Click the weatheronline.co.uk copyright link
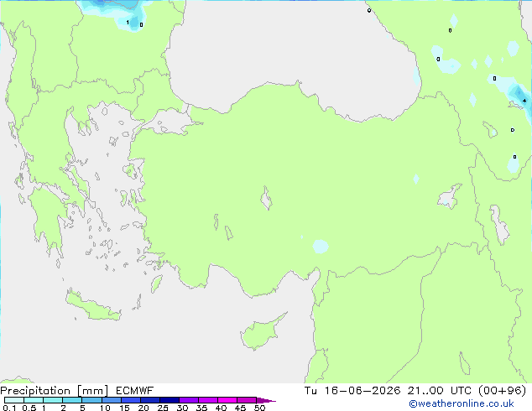Screen dimensions: 532x411 (461, 403)
